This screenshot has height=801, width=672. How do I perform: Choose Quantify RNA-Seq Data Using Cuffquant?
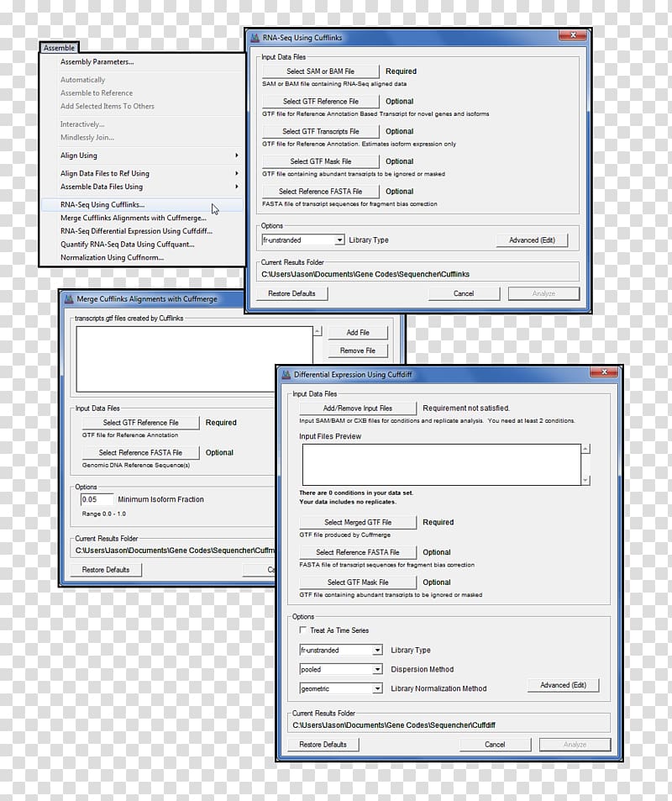click(143, 245)
